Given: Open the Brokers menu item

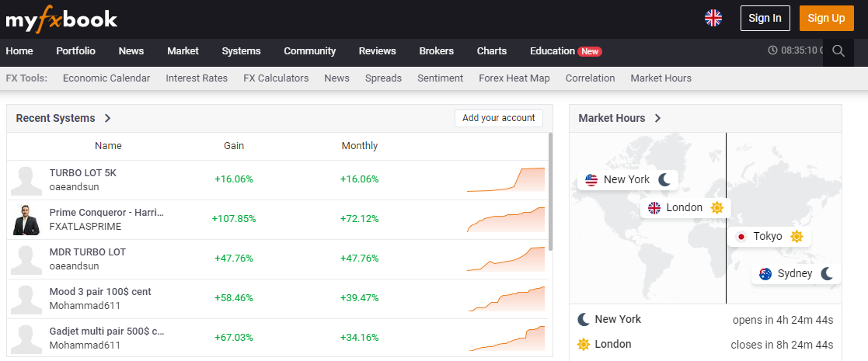Looking at the screenshot, I should point(436,51).
